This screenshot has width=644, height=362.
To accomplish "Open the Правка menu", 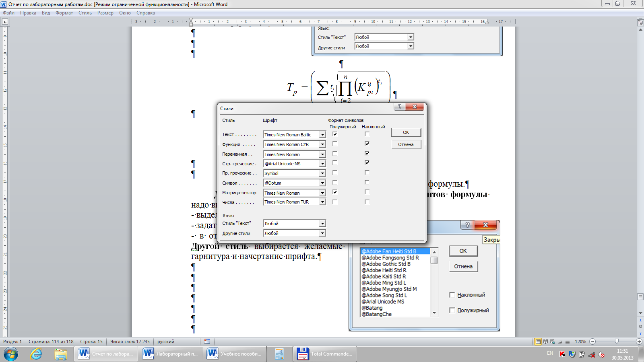I will (x=28, y=13).
